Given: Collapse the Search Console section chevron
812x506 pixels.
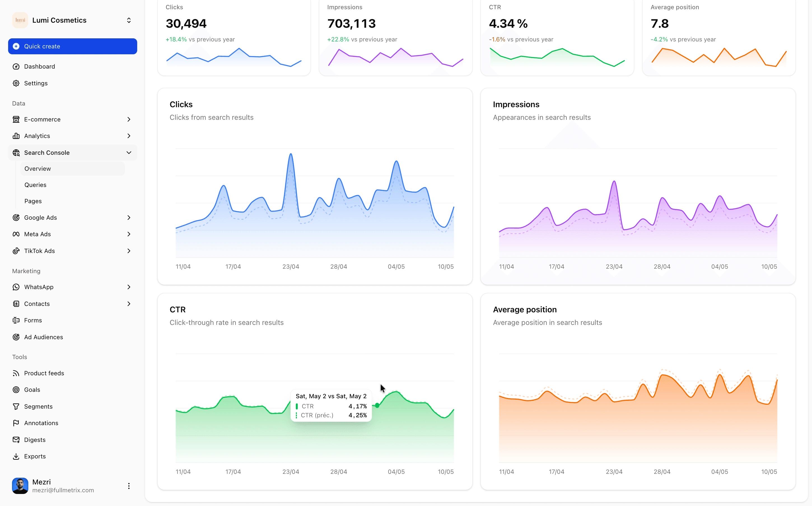Looking at the screenshot, I should click(x=129, y=153).
